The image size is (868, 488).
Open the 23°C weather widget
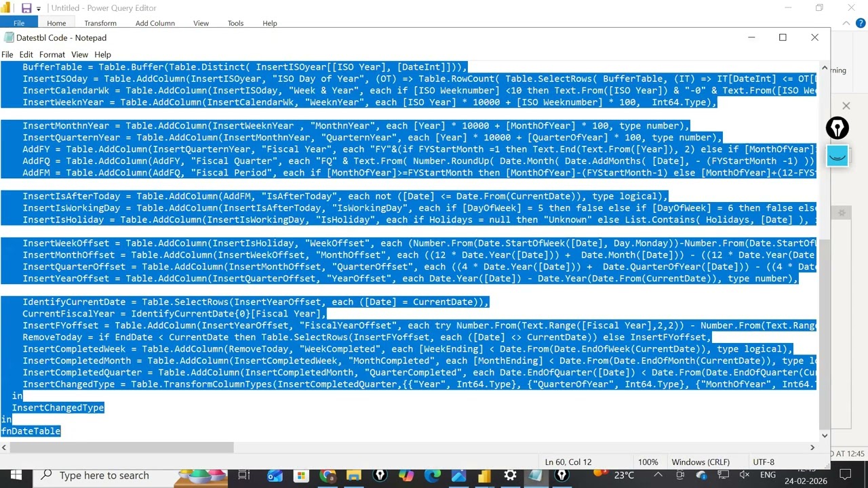(614, 475)
